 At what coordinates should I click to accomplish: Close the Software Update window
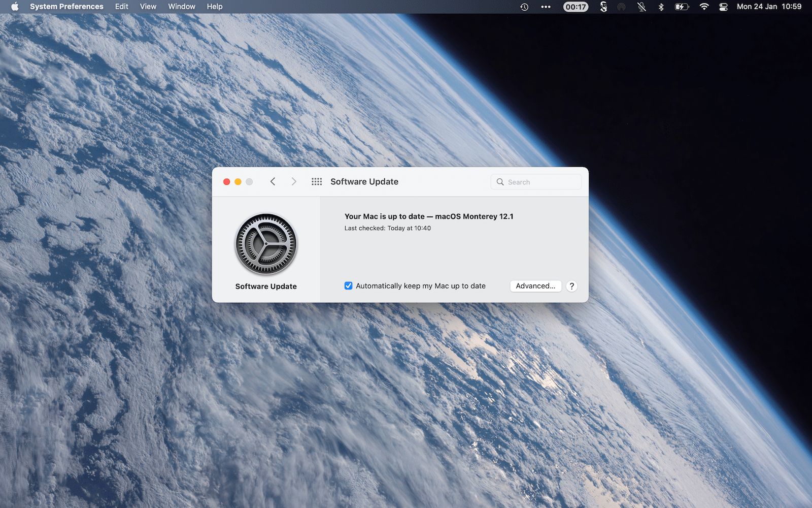click(227, 182)
